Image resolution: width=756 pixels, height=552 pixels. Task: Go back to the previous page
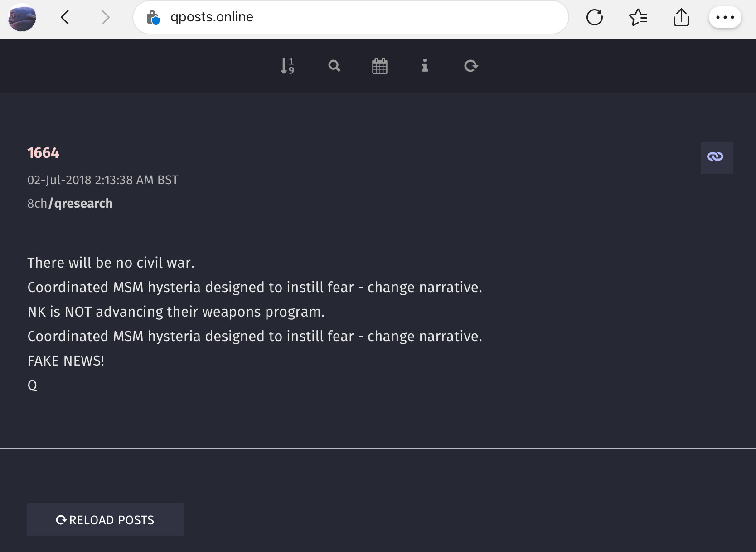65,18
